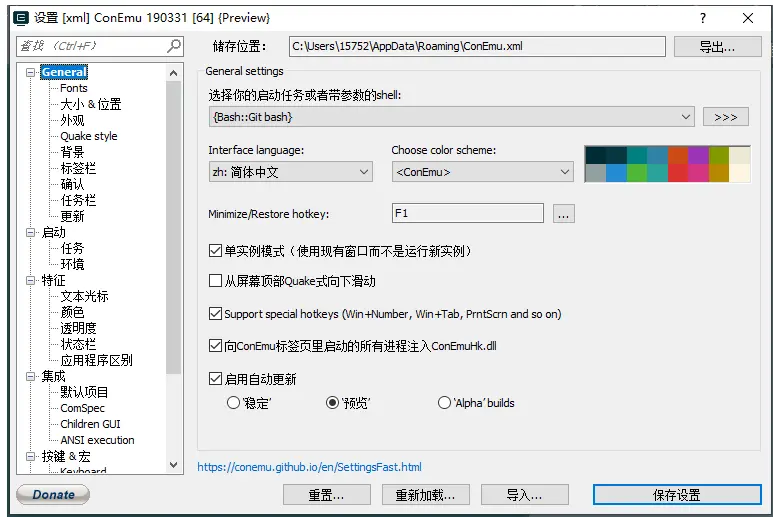Collapse the General tree node

pyautogui.click(x=31, y=72)
